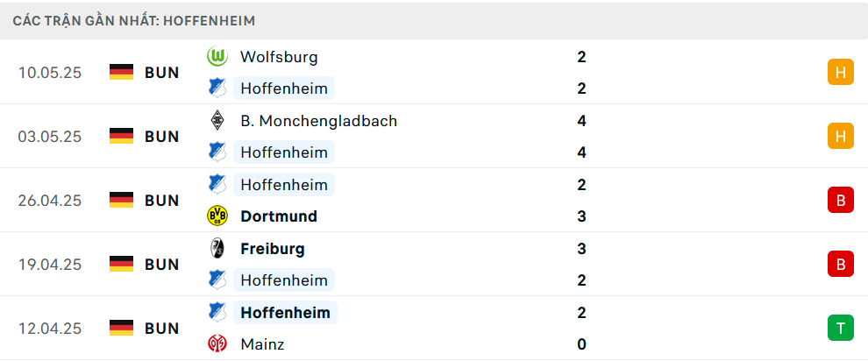868x361 pixels.
Task: Click the orange H badge for Wolfsburg match
Action: coord(840,73)
